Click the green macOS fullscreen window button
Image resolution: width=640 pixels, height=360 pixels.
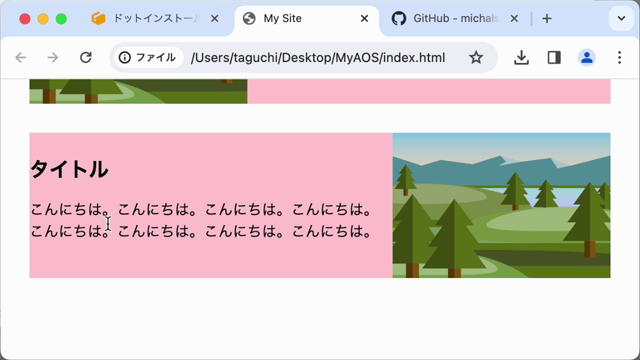coord(61,19)
